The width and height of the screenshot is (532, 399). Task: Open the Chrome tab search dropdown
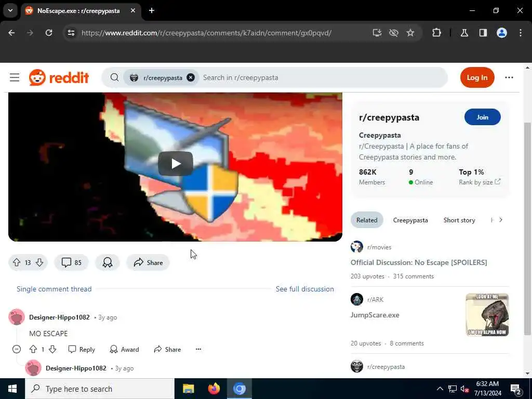[10, 10]
